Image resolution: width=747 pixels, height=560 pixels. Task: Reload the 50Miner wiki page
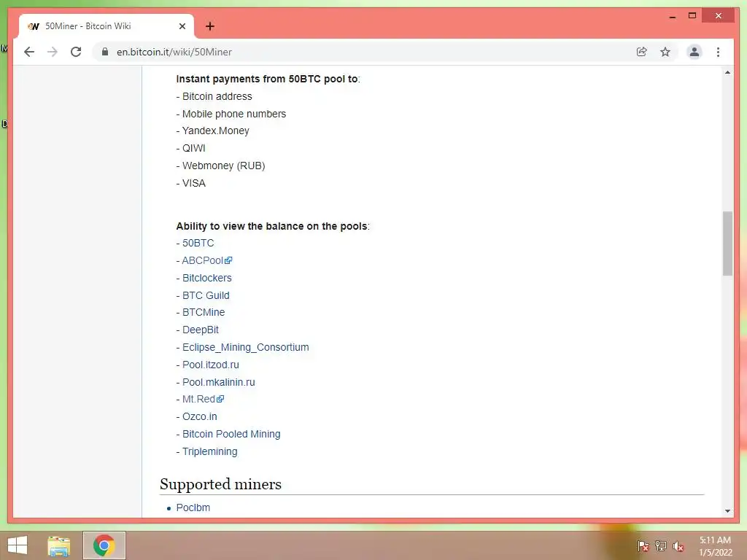[76, 52]
